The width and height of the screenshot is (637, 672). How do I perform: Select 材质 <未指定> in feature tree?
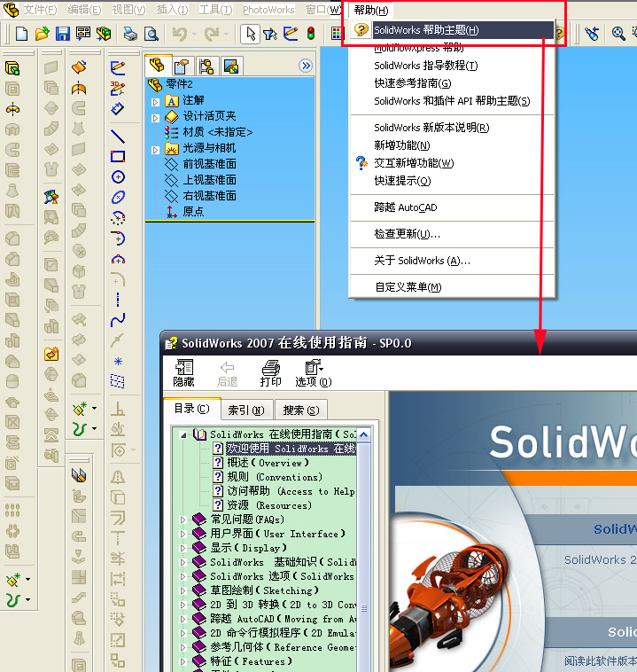[x=218, y=132]
